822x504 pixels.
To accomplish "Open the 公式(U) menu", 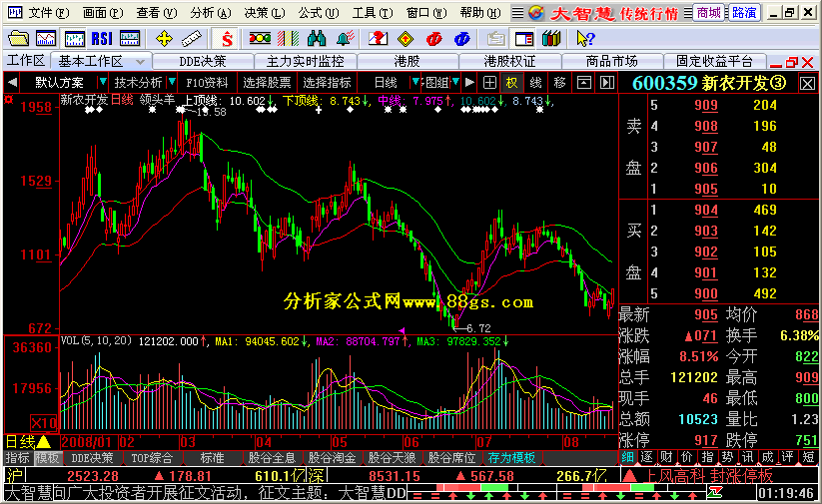I will pyautogui.click(x=319, y=13).
